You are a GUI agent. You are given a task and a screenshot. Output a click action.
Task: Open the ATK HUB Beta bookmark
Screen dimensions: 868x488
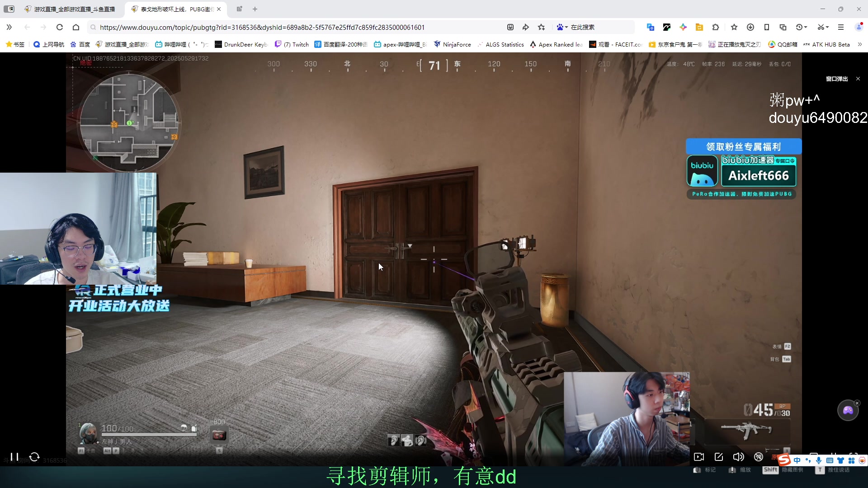[x=826, y=44]
